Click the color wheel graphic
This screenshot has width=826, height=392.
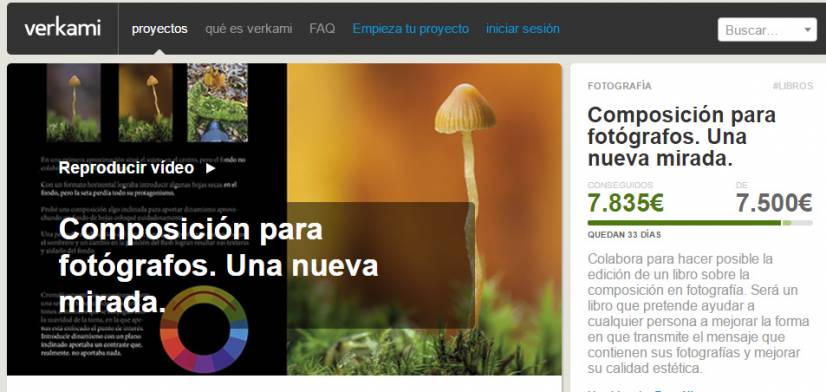pyautogui.click(x=204, y=329)
